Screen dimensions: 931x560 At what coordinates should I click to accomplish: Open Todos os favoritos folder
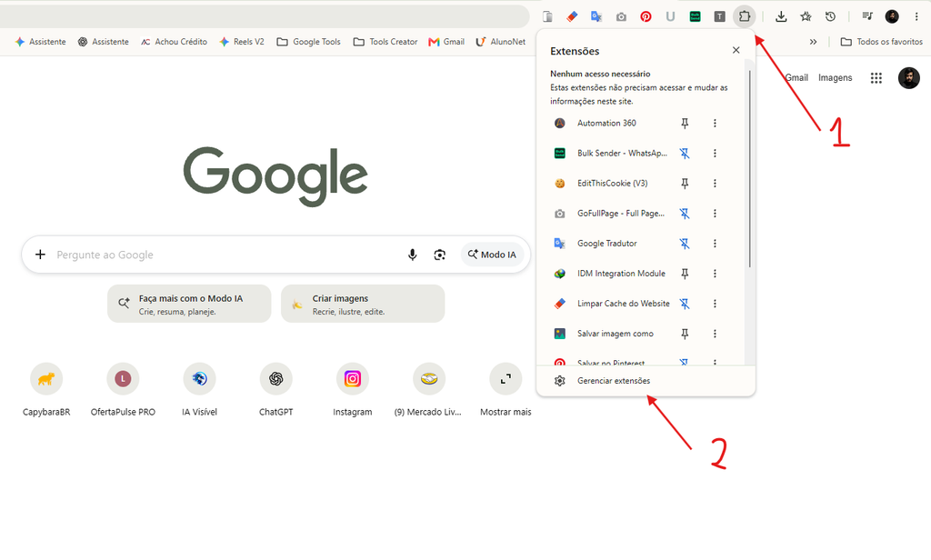coord(882,42)
